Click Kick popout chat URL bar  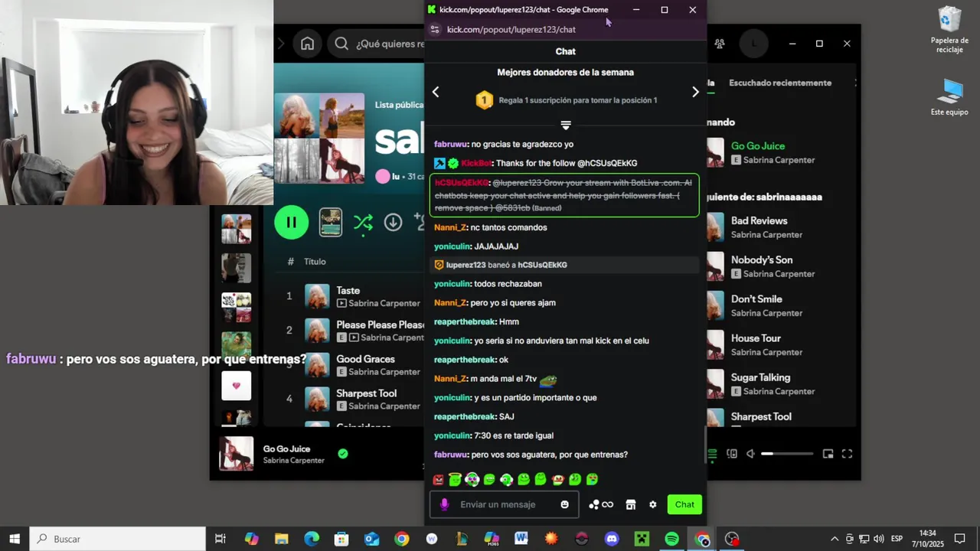pyautogui.click(x=511, y=29)
